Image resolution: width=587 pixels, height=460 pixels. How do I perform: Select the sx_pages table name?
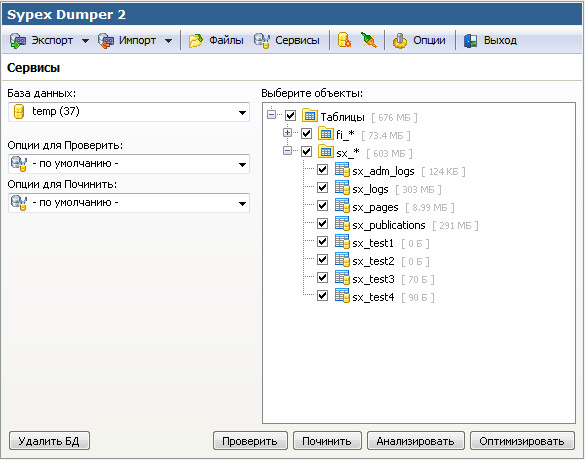(x=375, y=207)
